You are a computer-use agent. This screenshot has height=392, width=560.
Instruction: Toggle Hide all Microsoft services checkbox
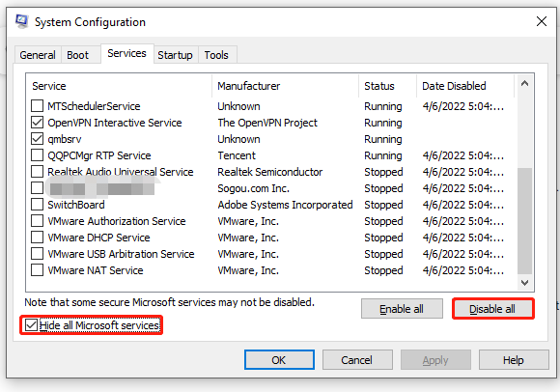tap(31, 325)
